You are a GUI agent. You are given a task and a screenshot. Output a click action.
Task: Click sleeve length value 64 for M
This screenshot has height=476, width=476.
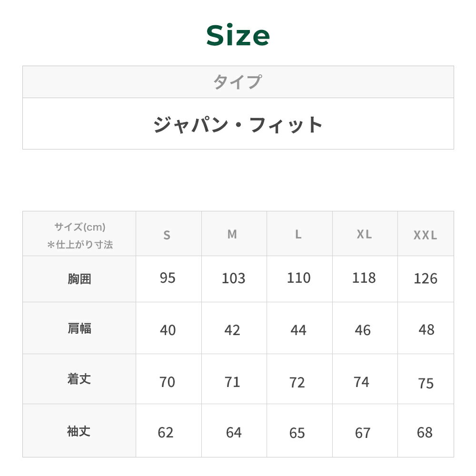point(234,433)
